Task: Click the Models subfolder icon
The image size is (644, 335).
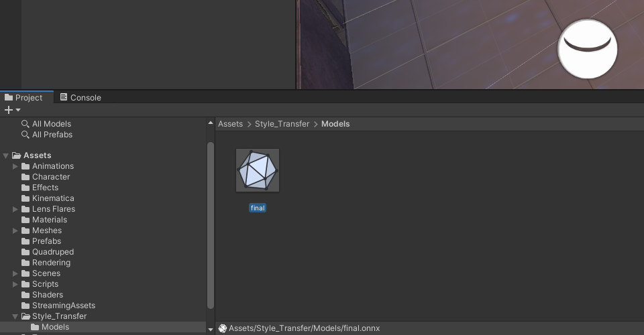Action: (35, 327)
